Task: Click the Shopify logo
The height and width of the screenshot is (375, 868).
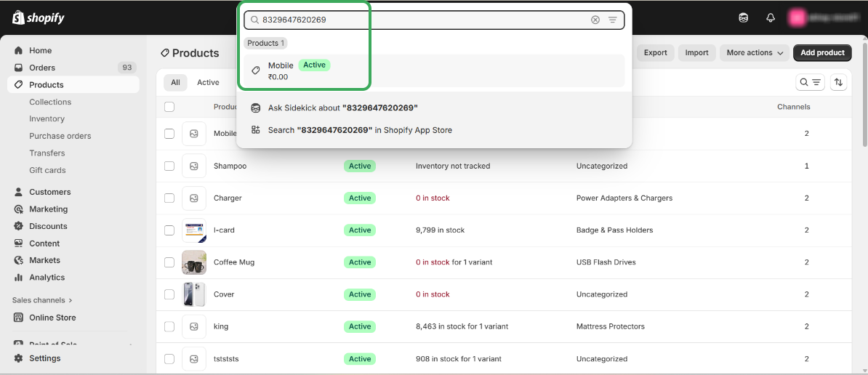Action: (39, 17)
